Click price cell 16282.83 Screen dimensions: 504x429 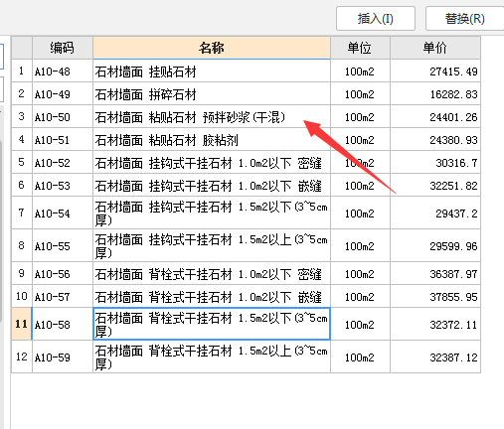click(x=435, y=94)
